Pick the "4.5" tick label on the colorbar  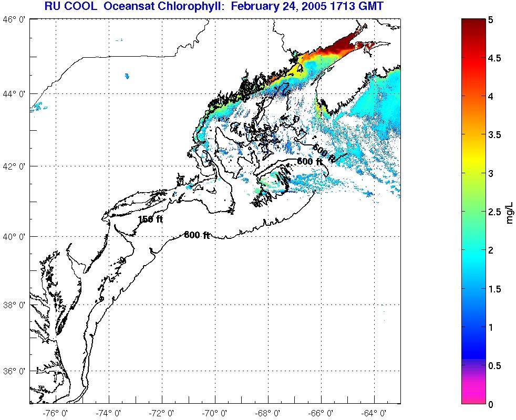494,58
